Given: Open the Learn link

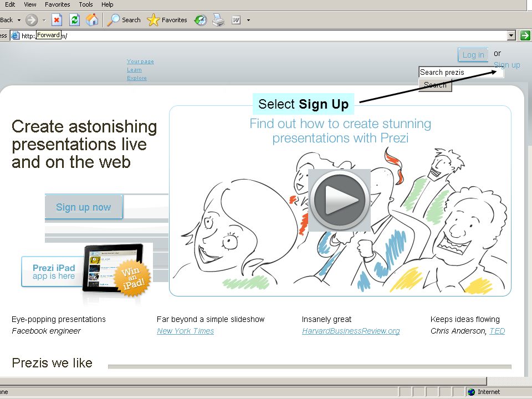Looking at the screenshot, I should point(134,70).
